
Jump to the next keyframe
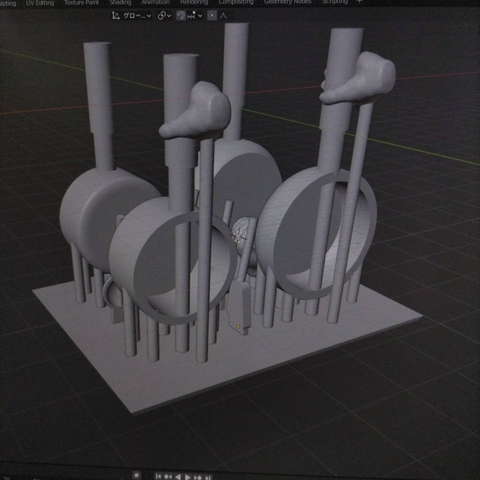pyautogui.click(x=197, y=477)
